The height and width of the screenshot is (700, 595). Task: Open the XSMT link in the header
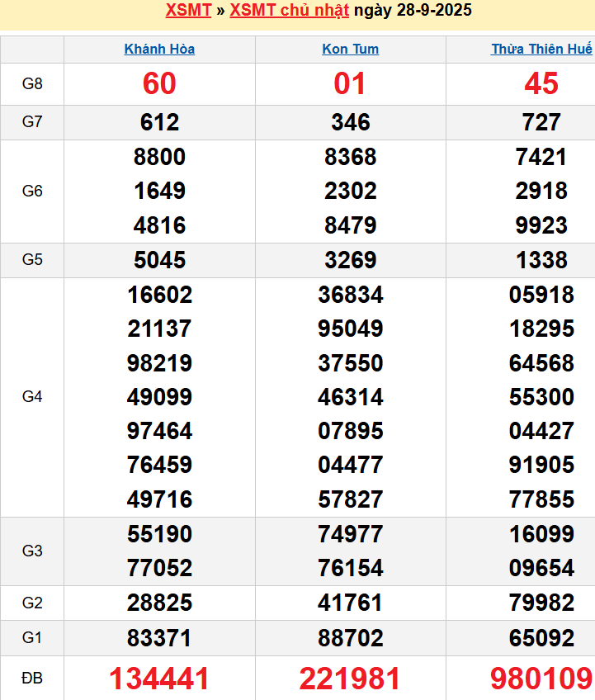(x=188, y=11)
